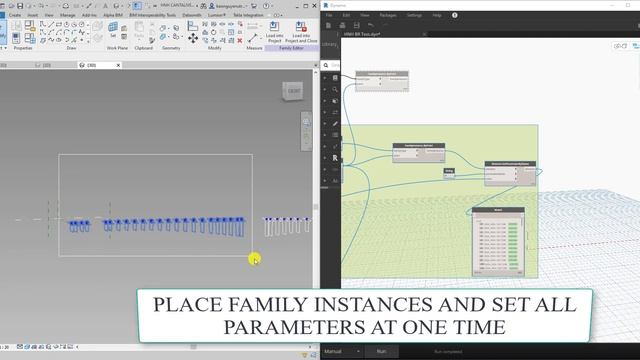The width and height of the screenshot is (640, 360).
Task: Open Measure tool dropdown arrow
Action: point(261,38)
